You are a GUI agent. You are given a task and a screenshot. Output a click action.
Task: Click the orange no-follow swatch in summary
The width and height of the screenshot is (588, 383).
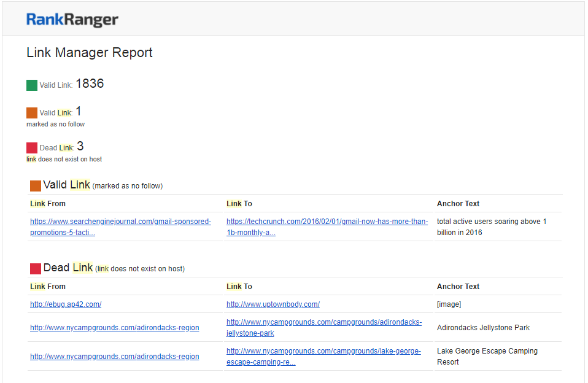(x=32, y=113)
